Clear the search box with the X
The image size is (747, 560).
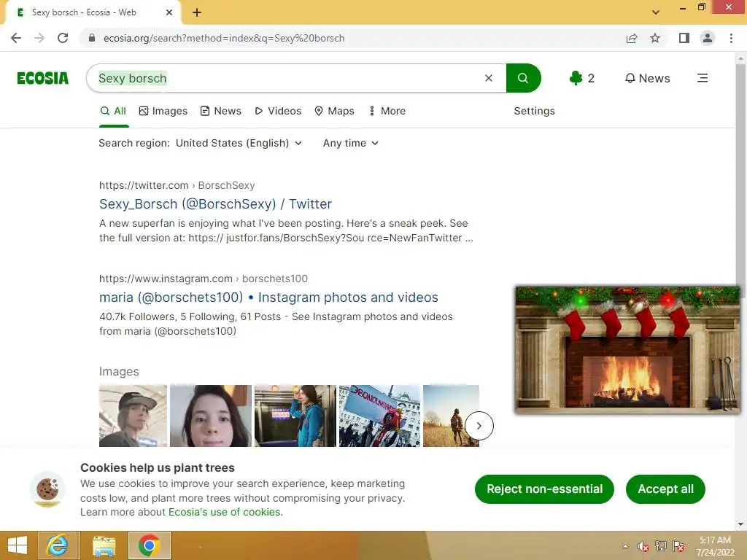[x=489, y=78]
